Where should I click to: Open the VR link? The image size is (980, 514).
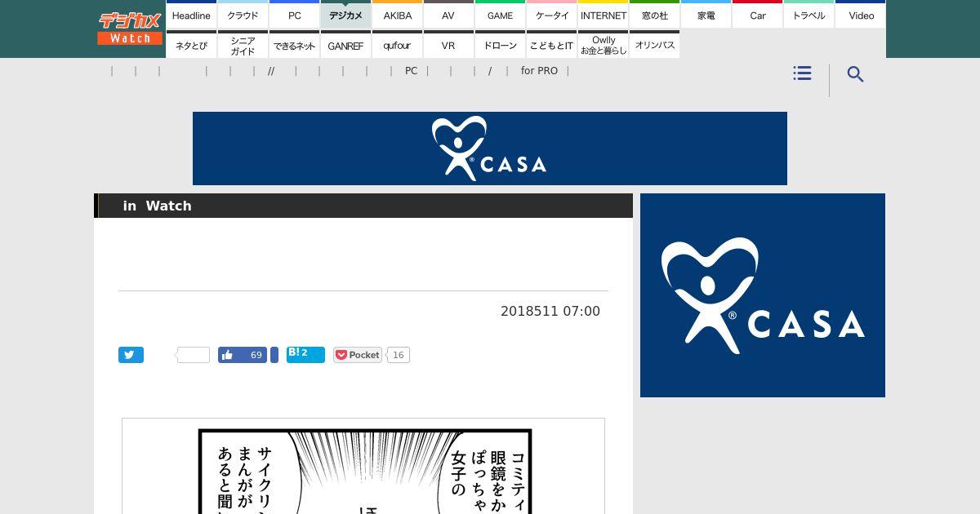coord(448,45)
